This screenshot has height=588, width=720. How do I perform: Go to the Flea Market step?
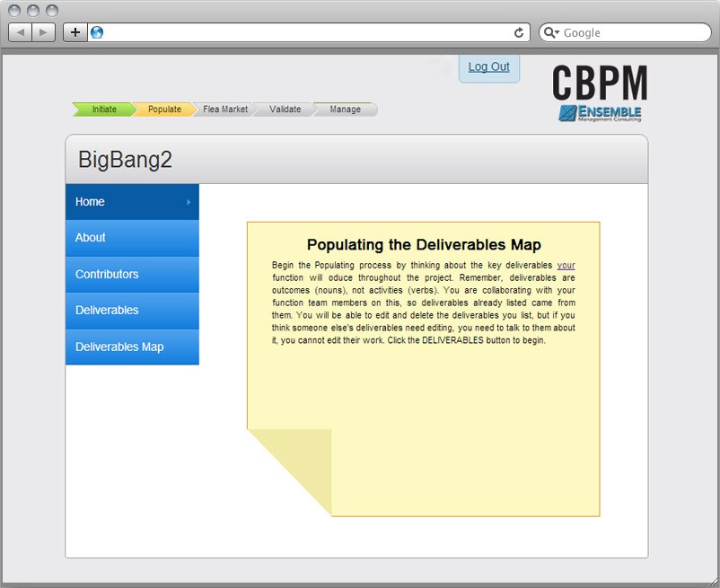point(224,110)
